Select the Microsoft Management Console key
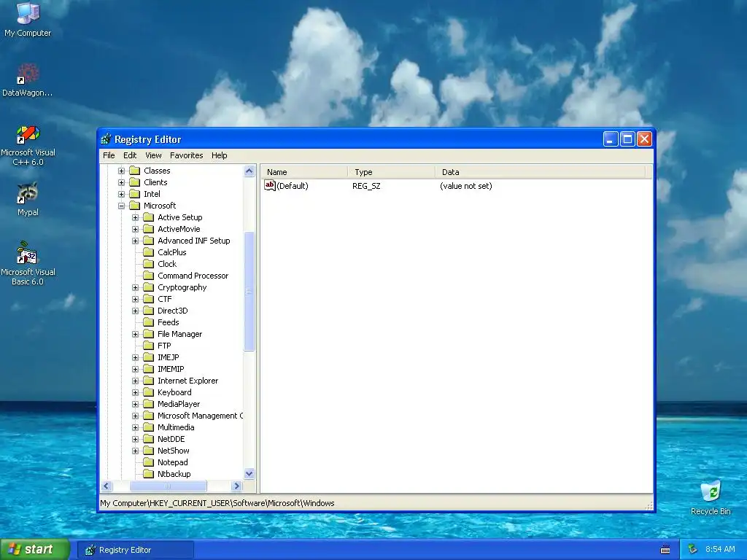 pos(200,416)
